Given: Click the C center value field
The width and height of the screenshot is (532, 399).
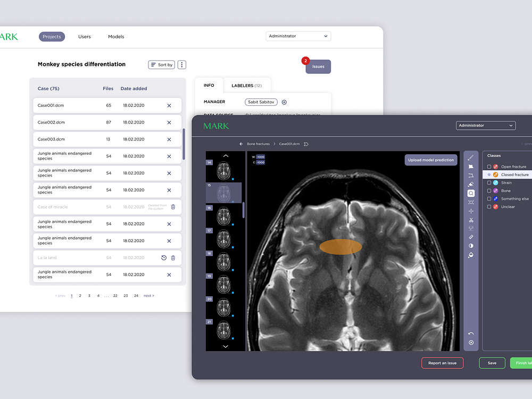Looking at the screenshot, I should click(x=261, y=162).
